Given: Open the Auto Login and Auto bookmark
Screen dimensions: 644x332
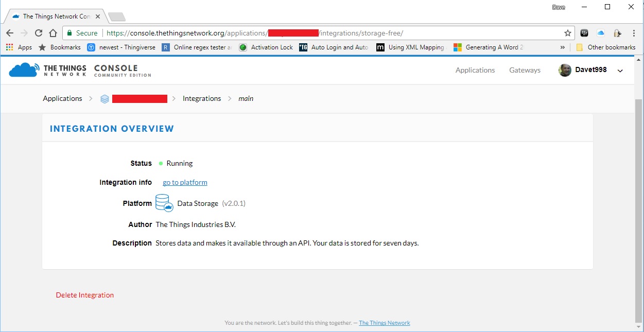Looking at the screenshot, I should (334, 47).
